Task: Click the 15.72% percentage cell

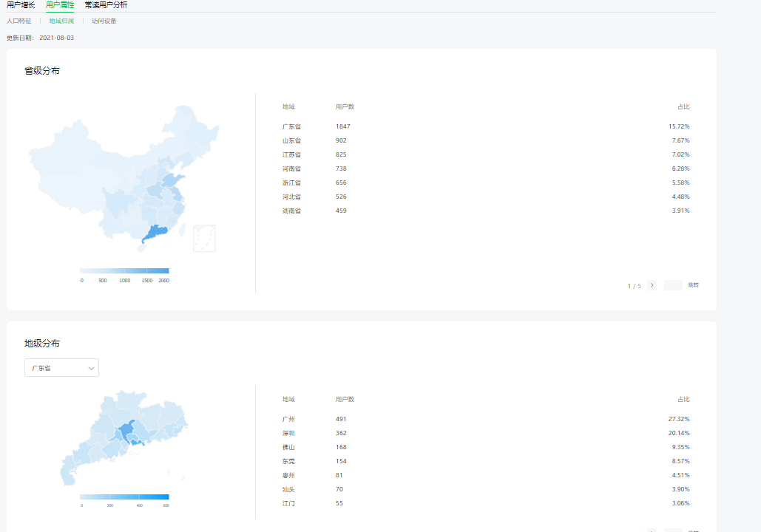Action: coord(679,126)
